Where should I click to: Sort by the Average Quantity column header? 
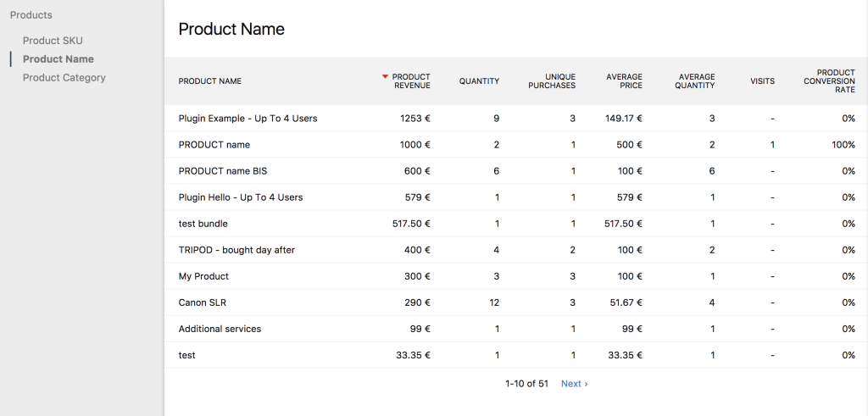tap(695, 80)
